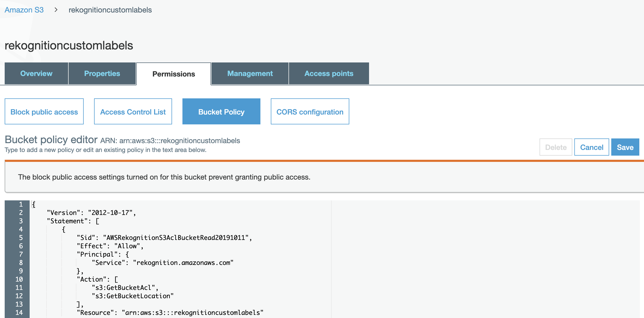Go to the Management tab
Image resolution: width=644 pixels, height=318 pixels.
coord(250,74)
